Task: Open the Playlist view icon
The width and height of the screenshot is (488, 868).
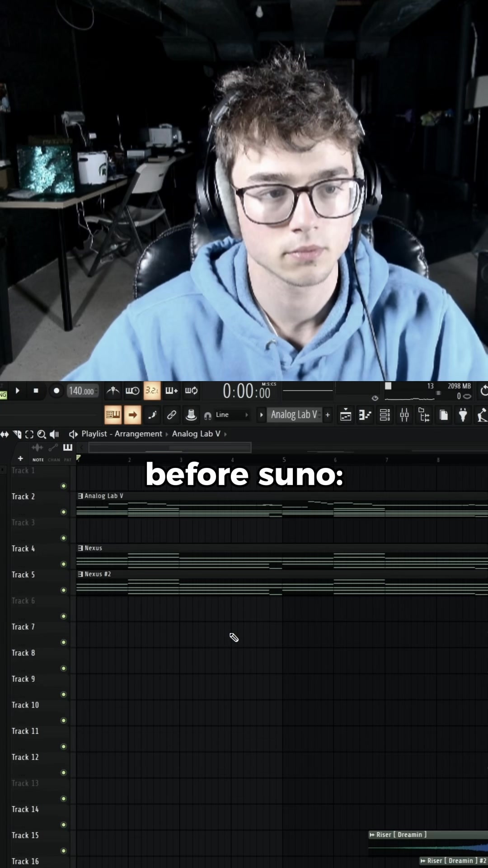Action: [x=346, y=415]
